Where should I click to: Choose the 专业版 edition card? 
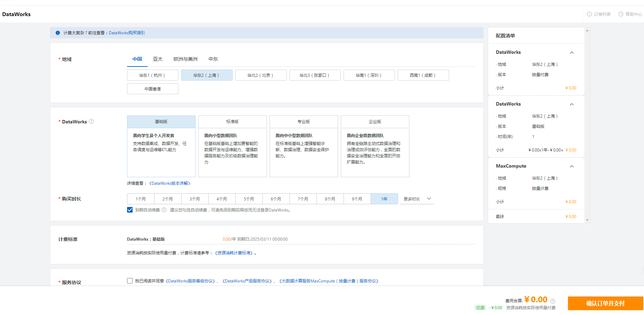pos(304,146)
